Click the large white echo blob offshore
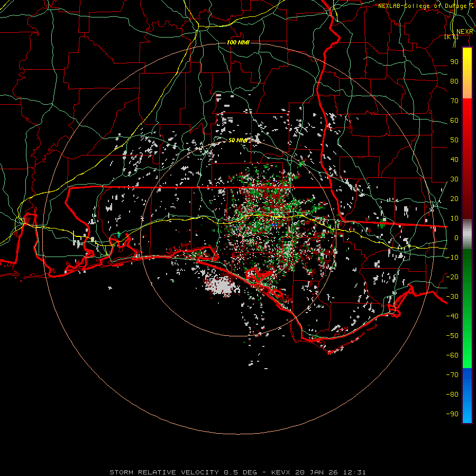The image size is (476, 476). (222, 286)
